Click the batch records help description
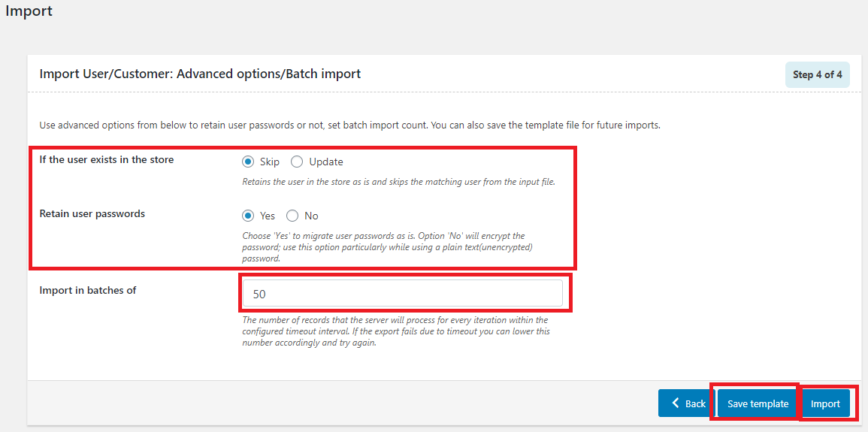868x432 pixels. 396,331
